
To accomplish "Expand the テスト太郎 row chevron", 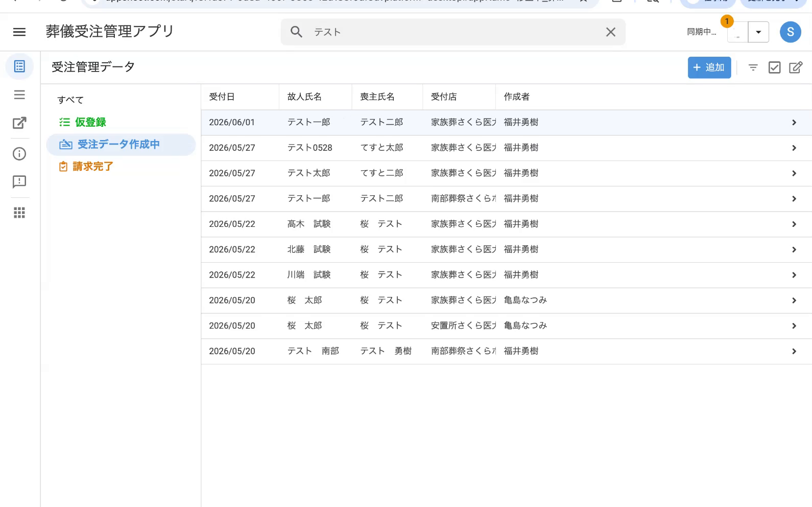I will [794, 173].
